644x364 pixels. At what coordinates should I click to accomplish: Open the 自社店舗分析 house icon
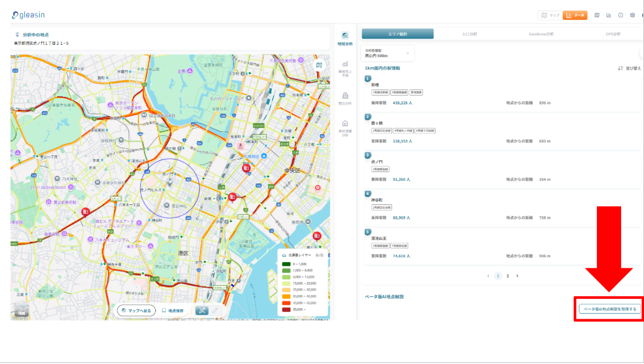coord(345,126)
